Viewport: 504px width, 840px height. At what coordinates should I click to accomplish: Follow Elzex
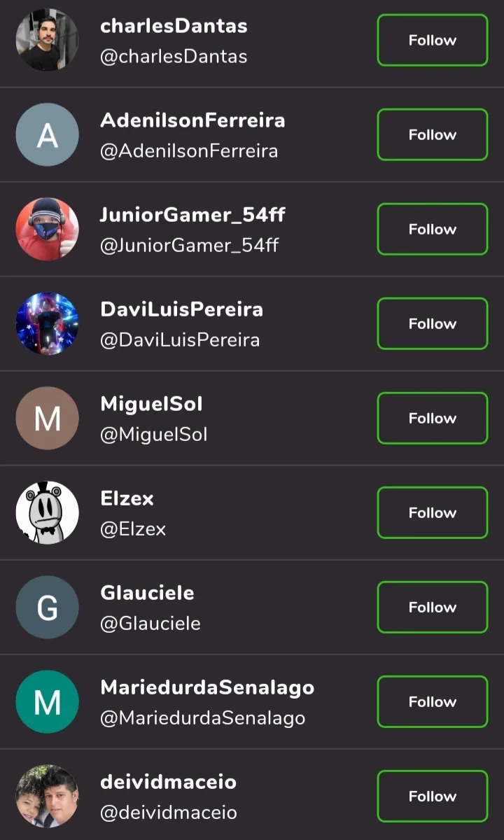click(432, 513)
